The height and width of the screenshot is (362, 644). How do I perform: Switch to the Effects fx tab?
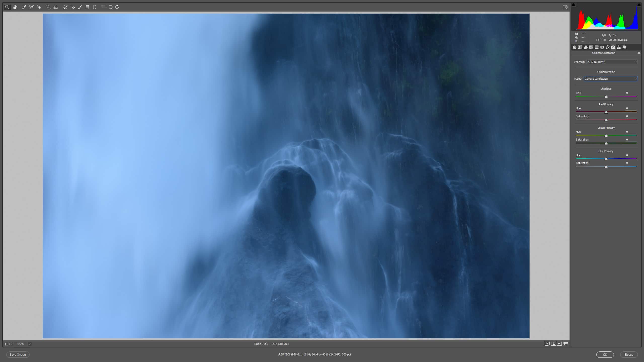pos(608,47)
